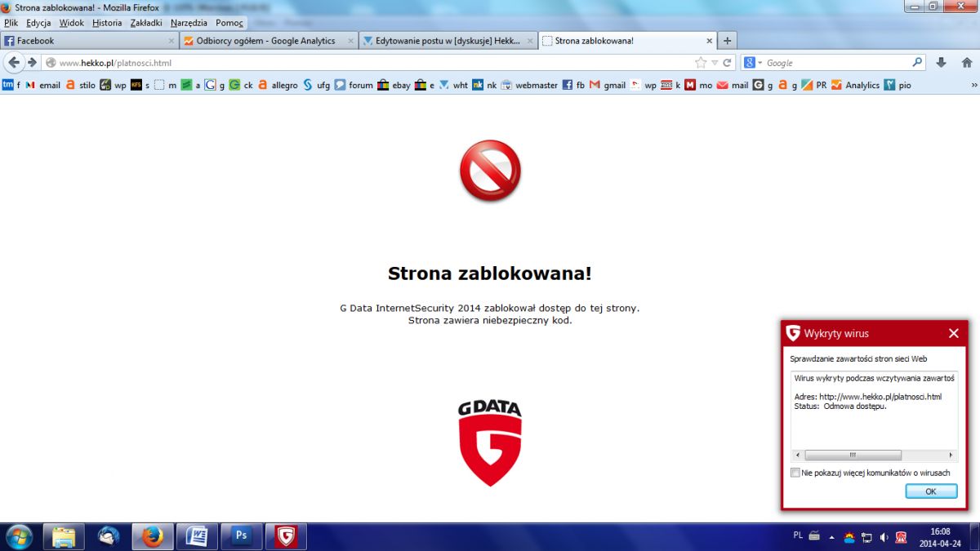Open the 'Analytics' bookmark
The height and width of the screenshot is (551, 980).
pyautogui.click(x=855, y=85)
